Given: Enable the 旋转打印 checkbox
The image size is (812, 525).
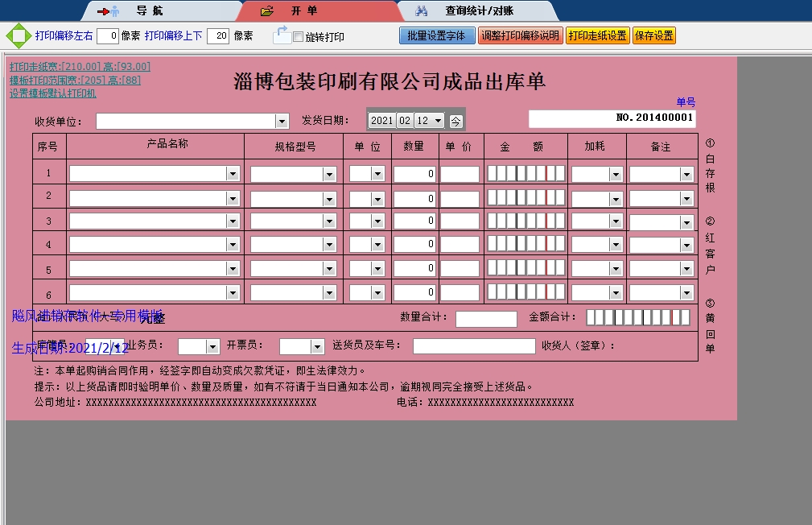Looking at the screenshot, I should [x=299, y=37].
